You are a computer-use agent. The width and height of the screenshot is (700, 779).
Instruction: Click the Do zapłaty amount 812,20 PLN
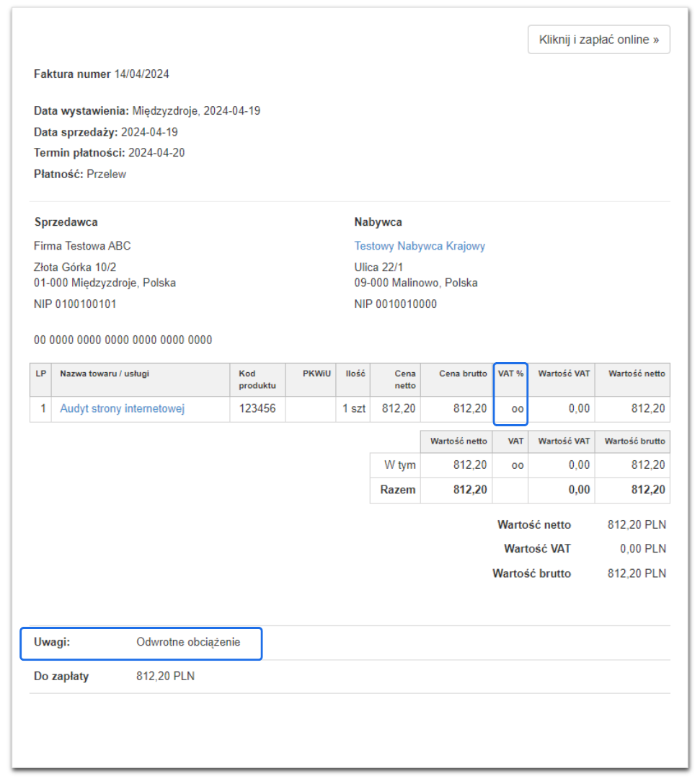pos(167,676)
